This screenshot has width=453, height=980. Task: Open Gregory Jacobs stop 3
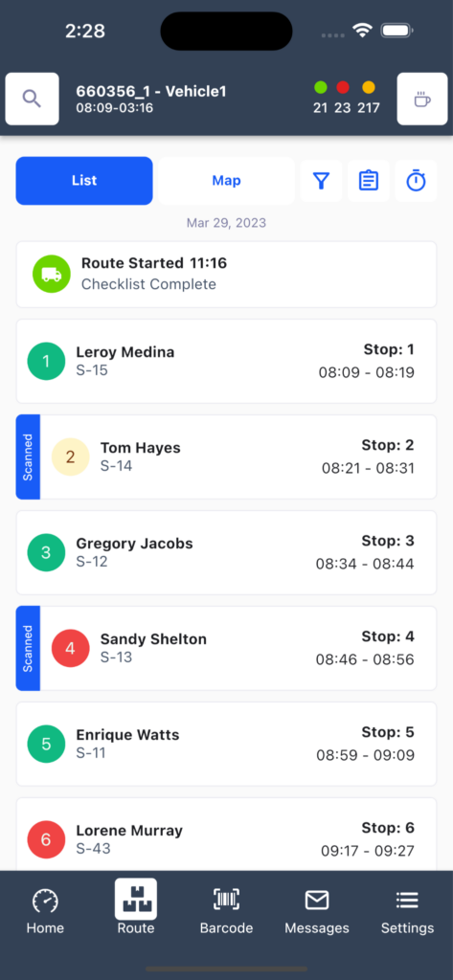[x=226, y=552]
